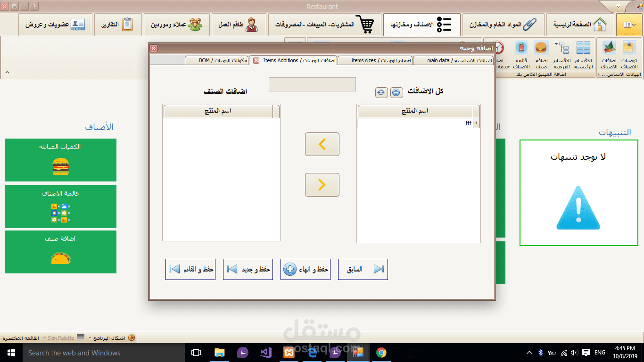Image resolution: width=644 pixels, height=362 pixels.
Task: Open Visual Studio from the taskbar
Action: [x=265, y=353]
